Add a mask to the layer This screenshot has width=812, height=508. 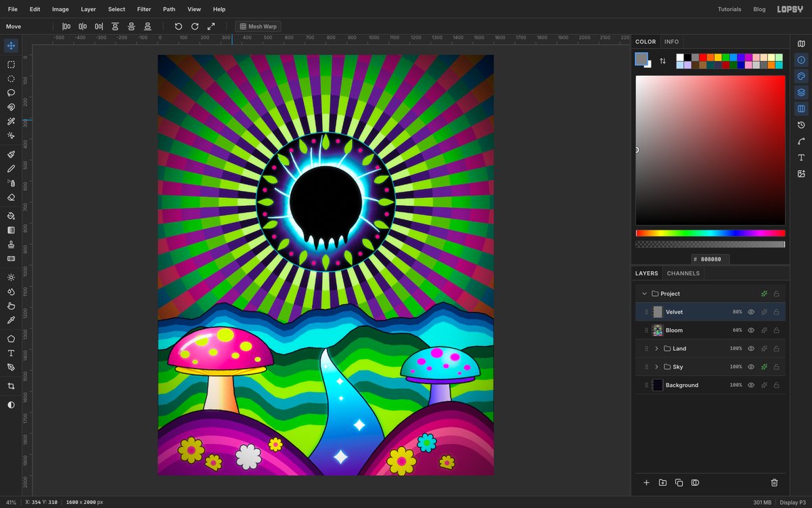[695, 482]
